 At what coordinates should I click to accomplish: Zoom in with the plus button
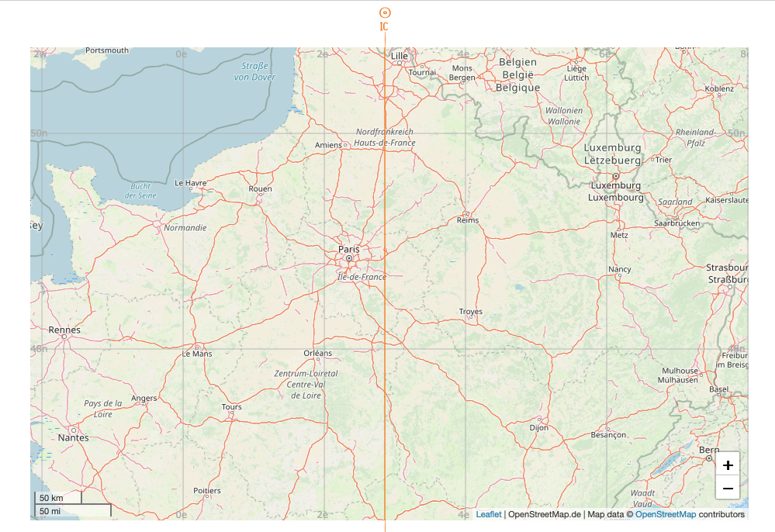(728, 465)
